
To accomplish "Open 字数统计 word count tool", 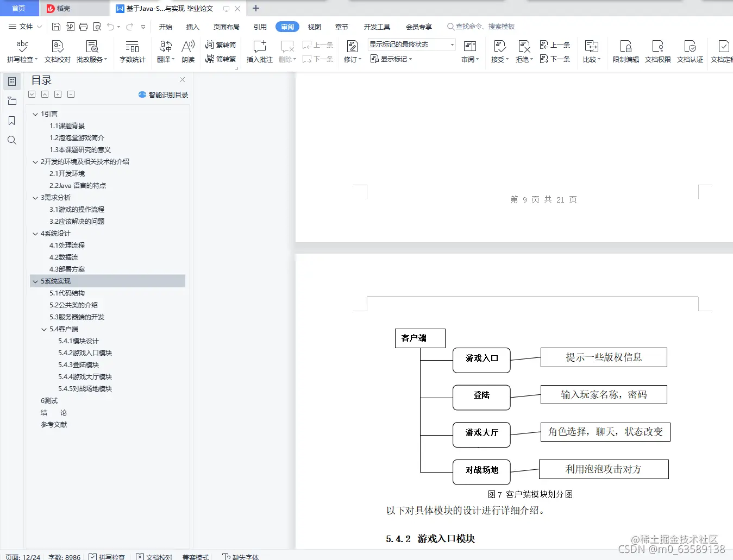I will coord(132,51).
